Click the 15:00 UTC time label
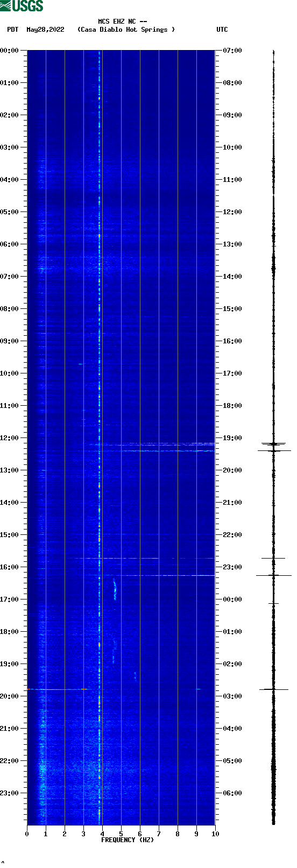The image size is (297, 868). point(232,309)
